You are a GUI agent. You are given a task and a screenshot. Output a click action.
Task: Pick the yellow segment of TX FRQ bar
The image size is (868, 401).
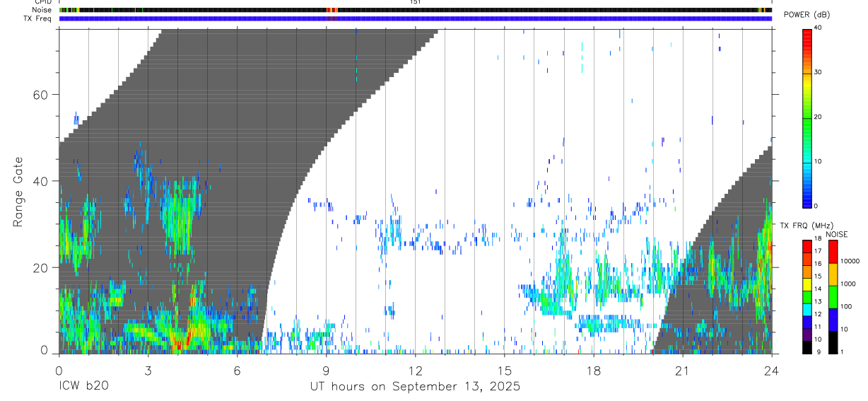(807, 284)
